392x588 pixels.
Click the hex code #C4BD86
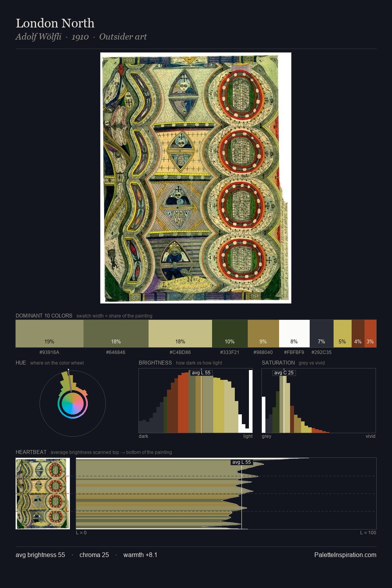point(180,352)
